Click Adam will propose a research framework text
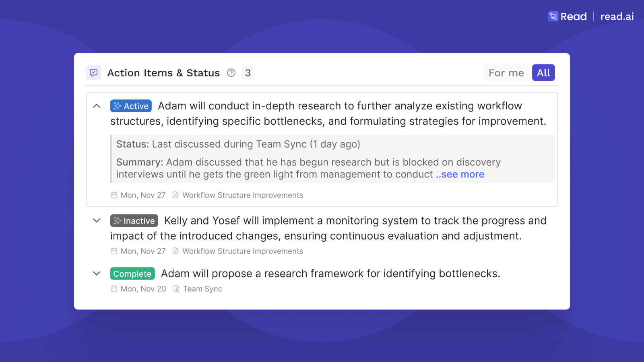The width and height of the screenshot is (644, 362). click(330, 274)
